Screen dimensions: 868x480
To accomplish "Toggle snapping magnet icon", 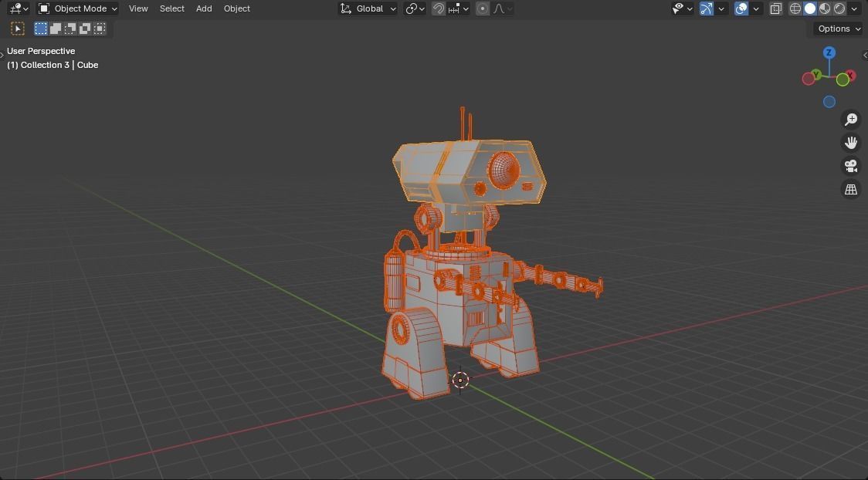I will [439, 8].
